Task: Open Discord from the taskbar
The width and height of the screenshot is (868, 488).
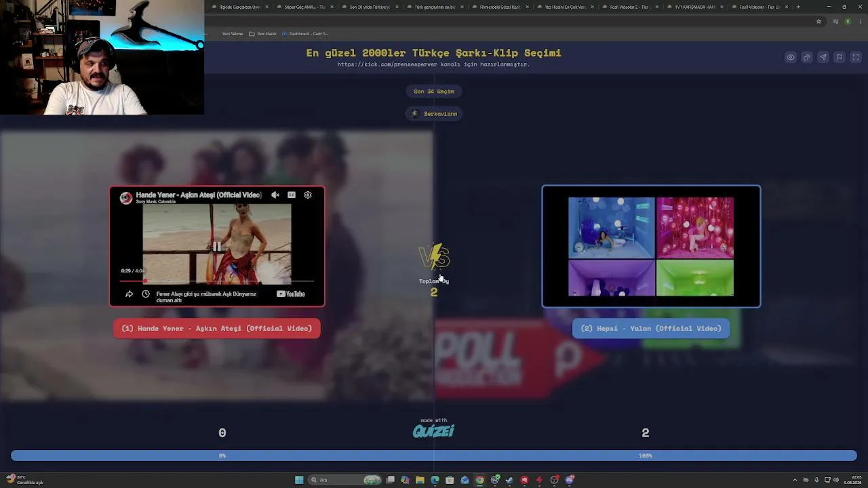Action: point(570,480)
